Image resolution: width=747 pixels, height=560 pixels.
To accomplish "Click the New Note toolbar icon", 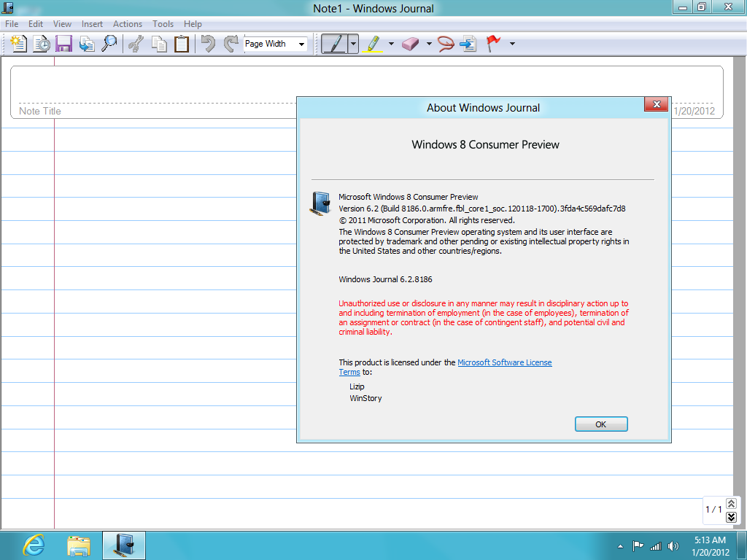I will 18,44.
